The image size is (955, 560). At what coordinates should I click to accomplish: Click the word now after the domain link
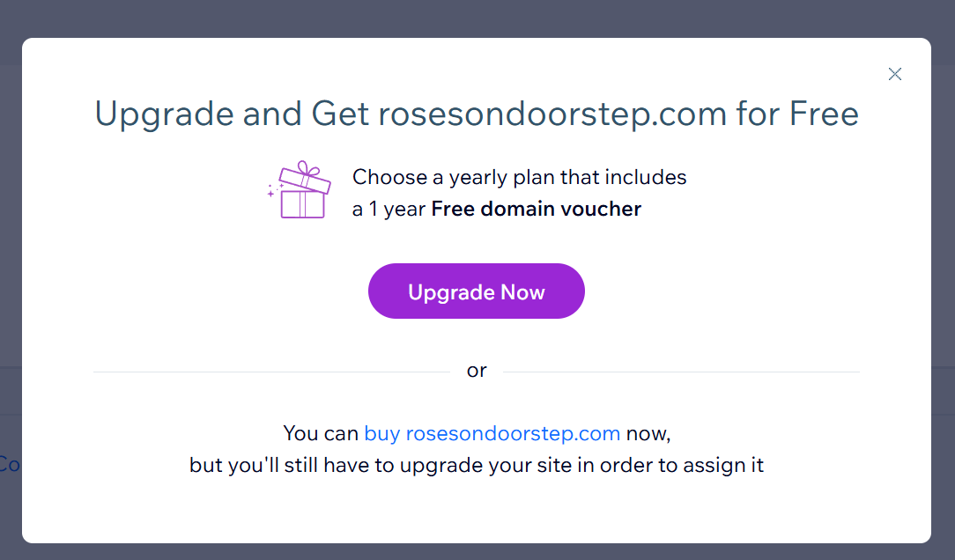[648, 433]
